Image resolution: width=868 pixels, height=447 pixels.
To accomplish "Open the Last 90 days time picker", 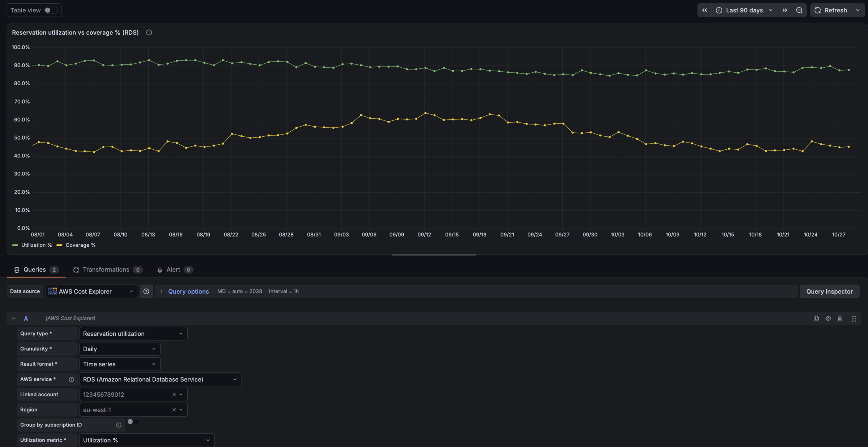I will (x=744, y=10).
